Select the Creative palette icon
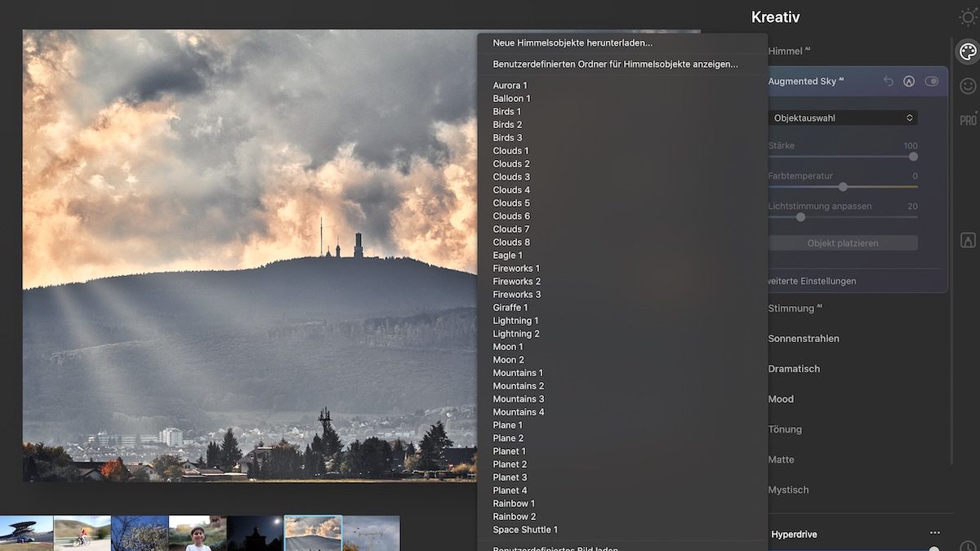The width and height of the screenshot is (980, 551). (x=968, y=52)
